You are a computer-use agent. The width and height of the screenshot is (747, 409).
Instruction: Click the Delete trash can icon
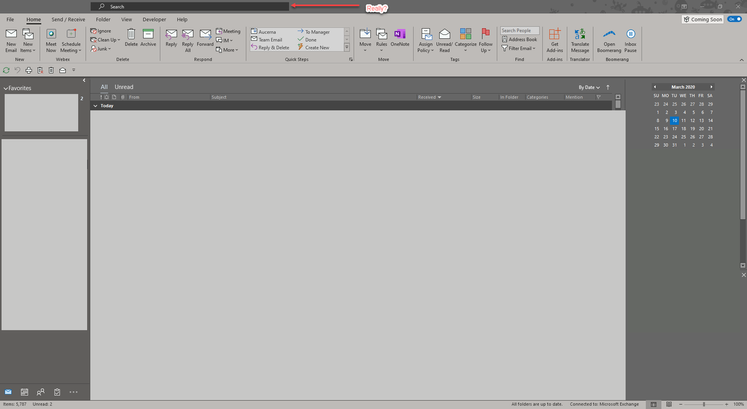pos(131,38)
